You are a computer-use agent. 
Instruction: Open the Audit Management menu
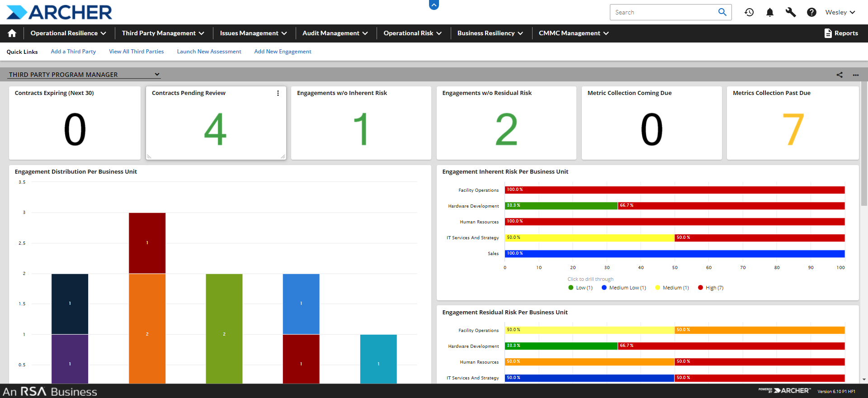(x=335, y=33)
